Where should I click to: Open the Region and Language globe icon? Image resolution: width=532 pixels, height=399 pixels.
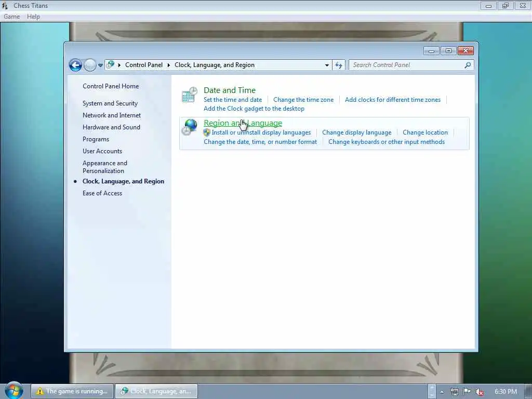189,128
